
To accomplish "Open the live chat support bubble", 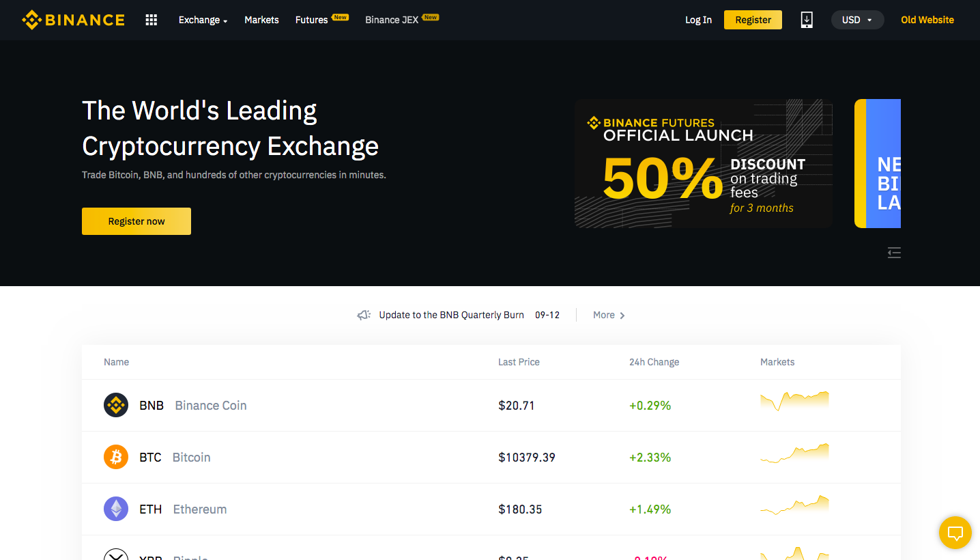I will (955, 533).
